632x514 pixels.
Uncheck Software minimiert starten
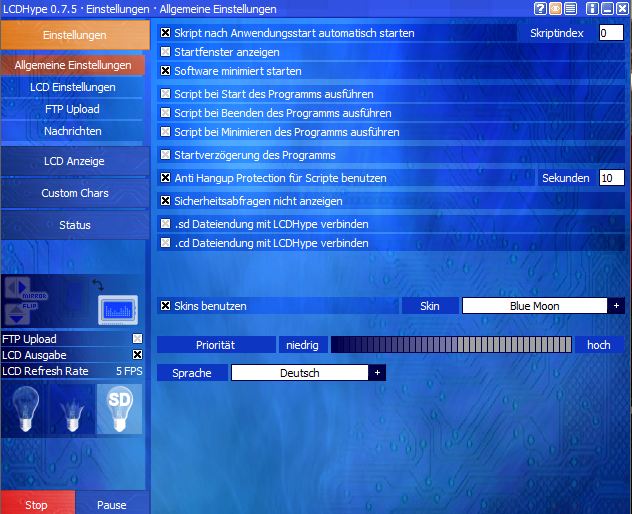pyautogui.click(x=165, y=71)
